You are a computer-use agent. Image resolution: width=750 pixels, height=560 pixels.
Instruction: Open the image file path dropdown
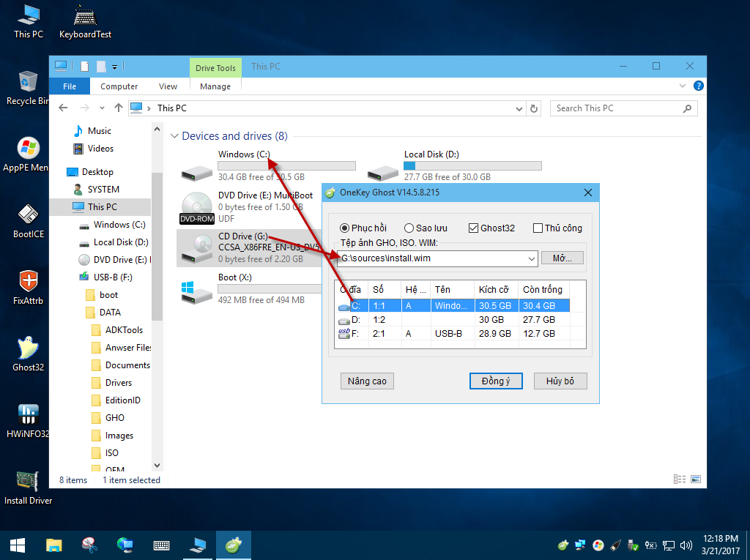[532, 258]
